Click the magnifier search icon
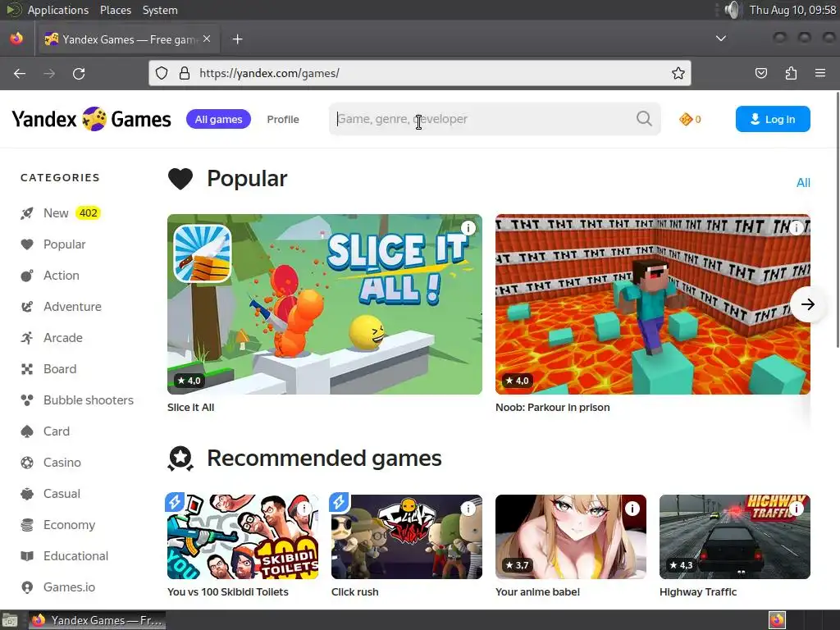 644,118
